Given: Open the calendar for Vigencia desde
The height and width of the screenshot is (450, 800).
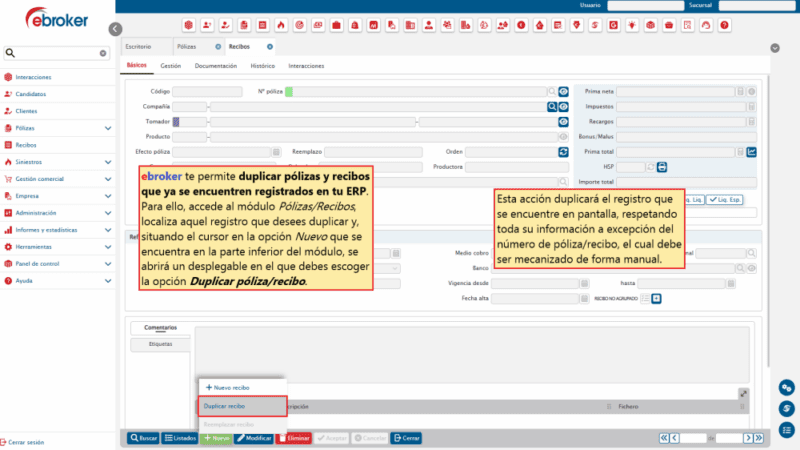Looking at the screenshot, I should 584,283.
